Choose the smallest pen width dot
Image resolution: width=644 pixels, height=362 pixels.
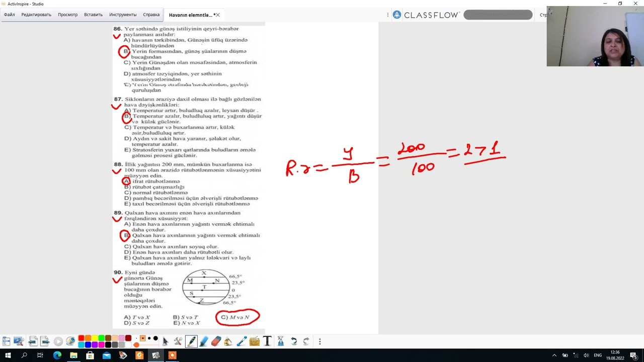136,338
